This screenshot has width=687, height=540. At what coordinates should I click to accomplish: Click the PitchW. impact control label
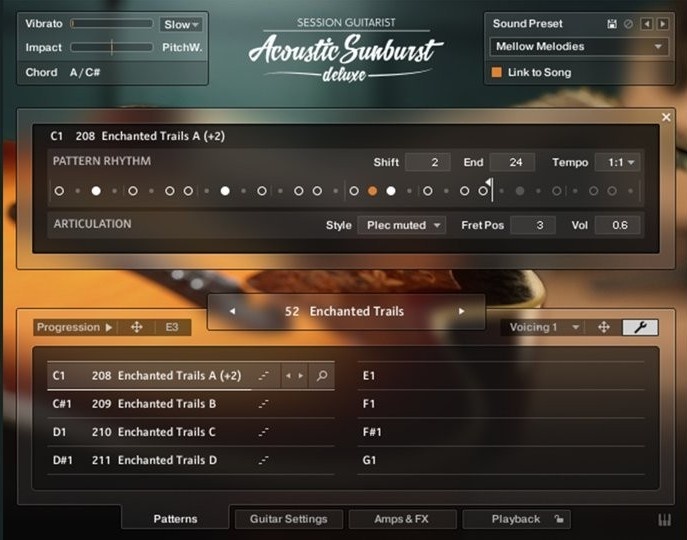click(182, 47)
